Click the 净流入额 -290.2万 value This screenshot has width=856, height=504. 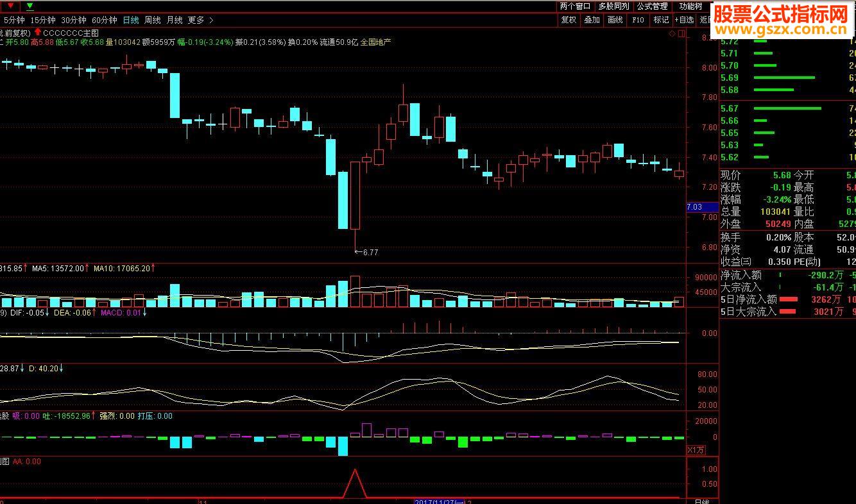(x=826, y=274)
